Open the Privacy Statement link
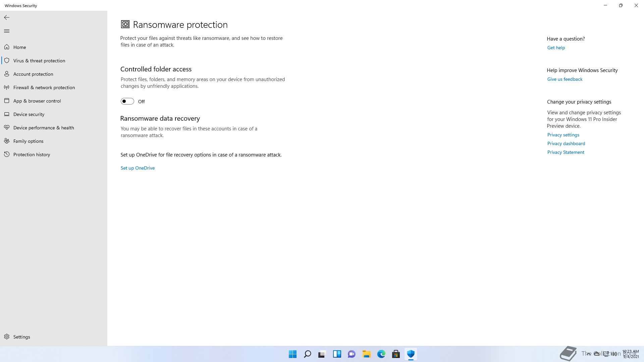This screenshot has height=362, width=644. (x=566, y=152)
